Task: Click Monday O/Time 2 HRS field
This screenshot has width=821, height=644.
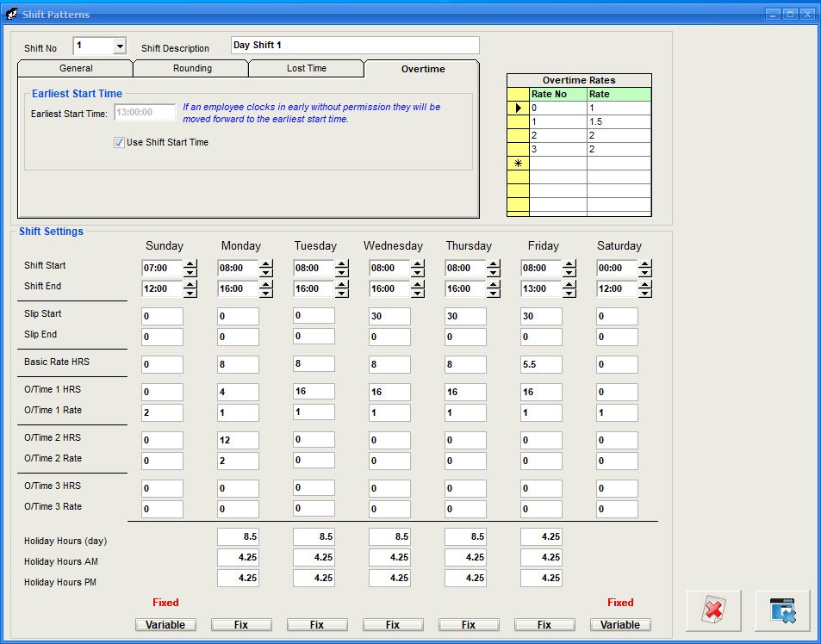Action: click(238, 440)
